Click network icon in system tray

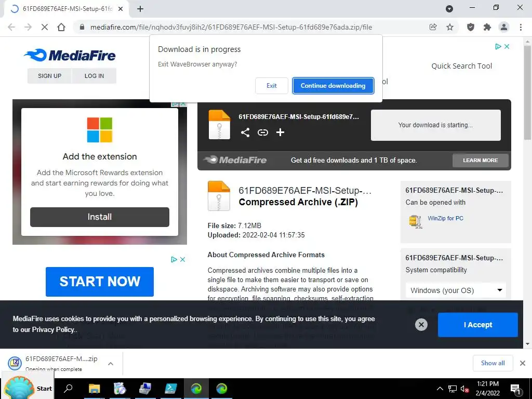(453, 389)
